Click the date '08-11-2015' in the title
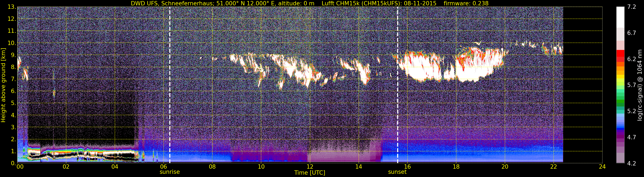 point(420,3)
